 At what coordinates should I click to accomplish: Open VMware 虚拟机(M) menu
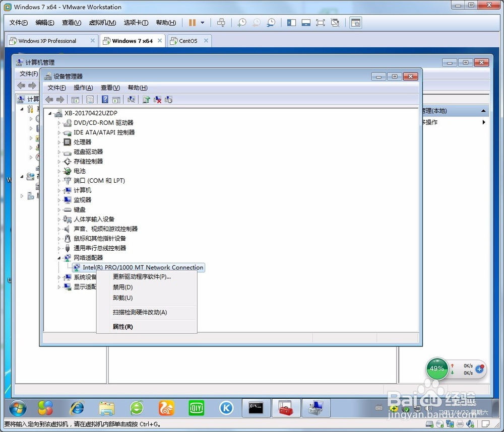pos(102,23)
